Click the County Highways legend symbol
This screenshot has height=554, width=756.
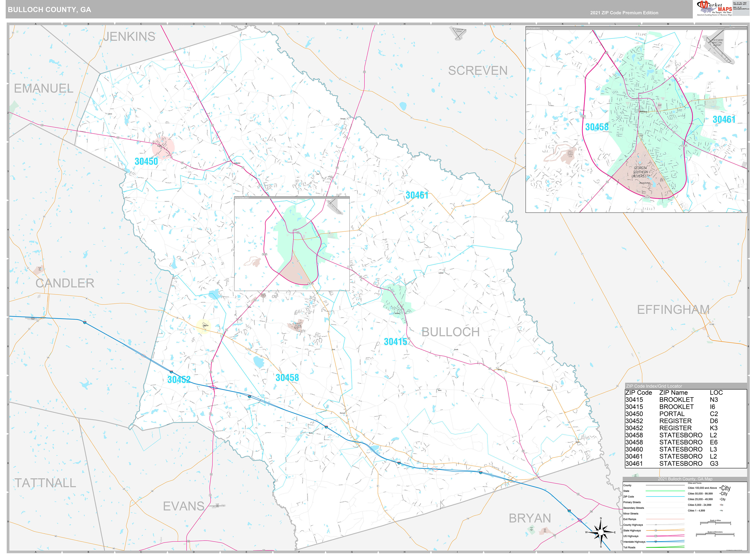[x=656, y=525]
